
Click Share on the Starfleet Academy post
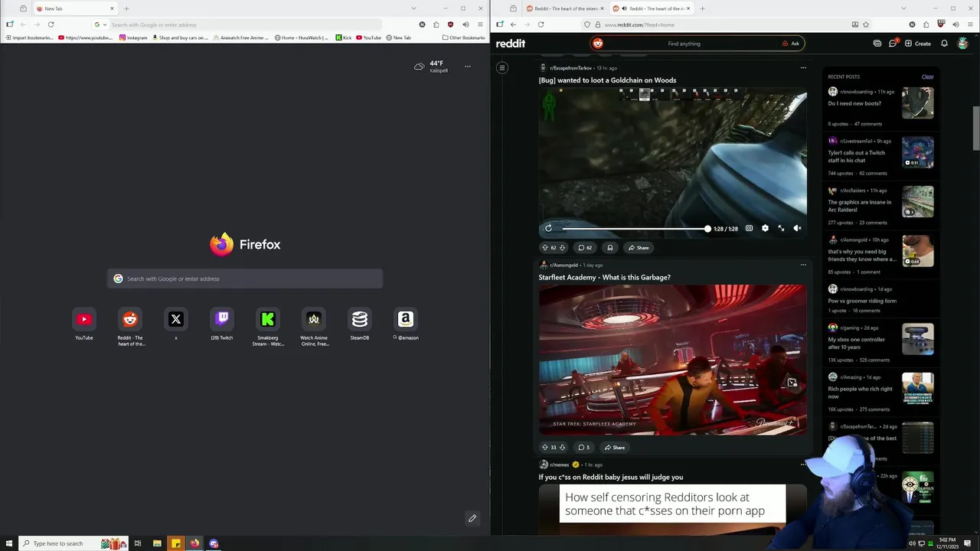pos(614,447)
